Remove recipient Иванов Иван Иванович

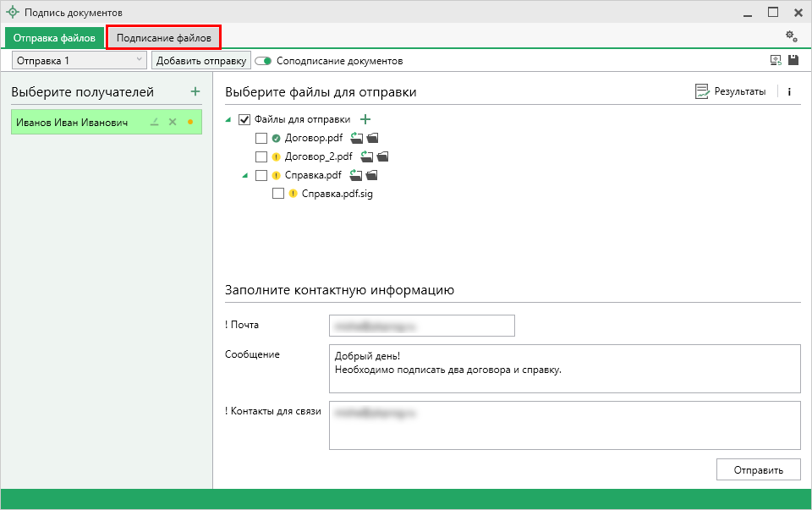tap(173, 122)
